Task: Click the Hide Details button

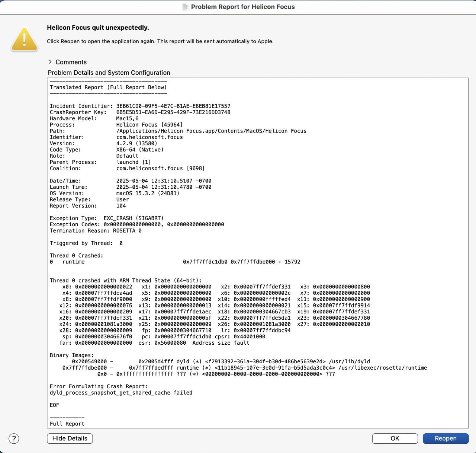Action: tap(70, 438)
